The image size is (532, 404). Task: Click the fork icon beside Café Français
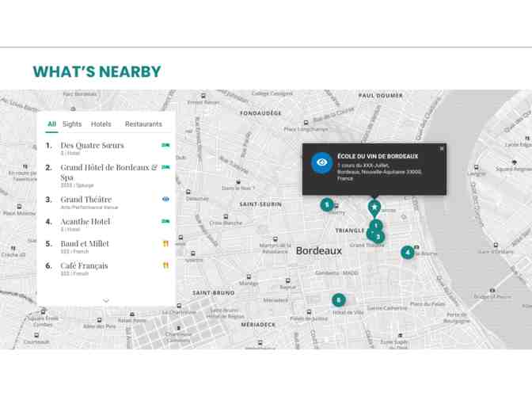point(165,266)
